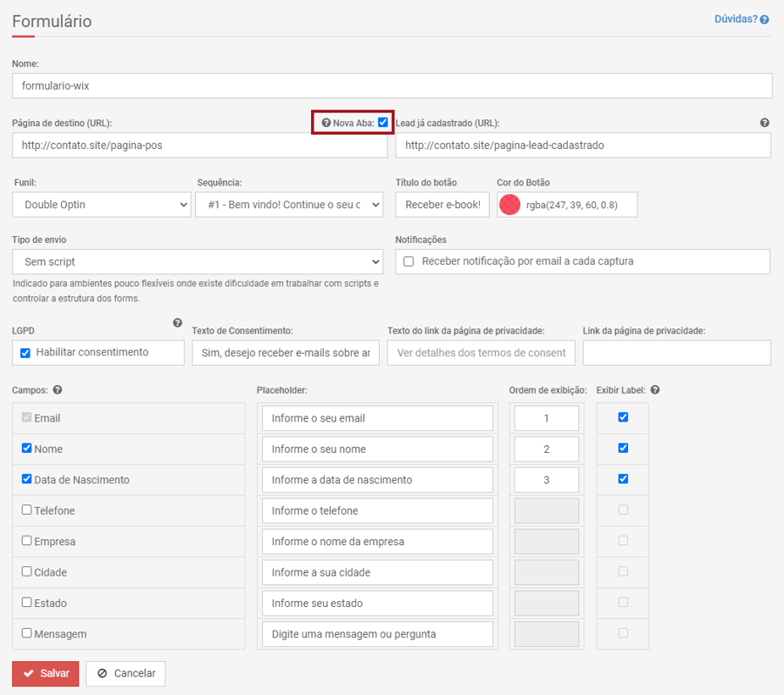The height and width of the screenshot is (695, 784).
Task: Click the Nome input field with formulario-wix
Action: click(392, 86)
